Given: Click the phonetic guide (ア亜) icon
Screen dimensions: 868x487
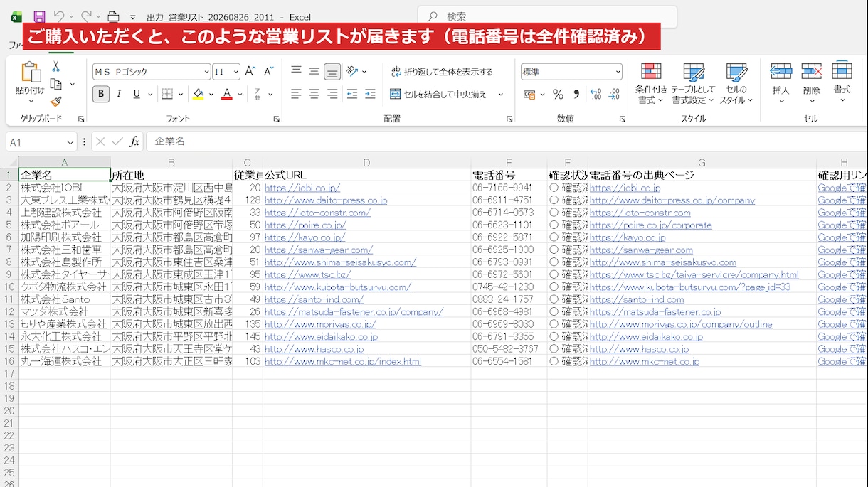Looking at the screenshot, I should [257, 94].
